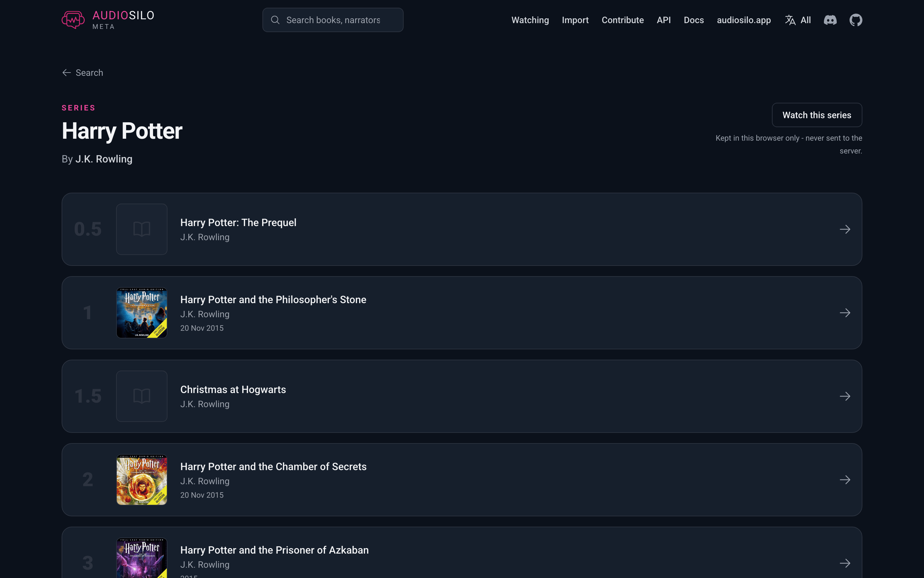924x578 pixels.
Task: Select title Harry Potter and the Prisoner of Azkaban
Action: pyautogui.click(x=275, y=550)
